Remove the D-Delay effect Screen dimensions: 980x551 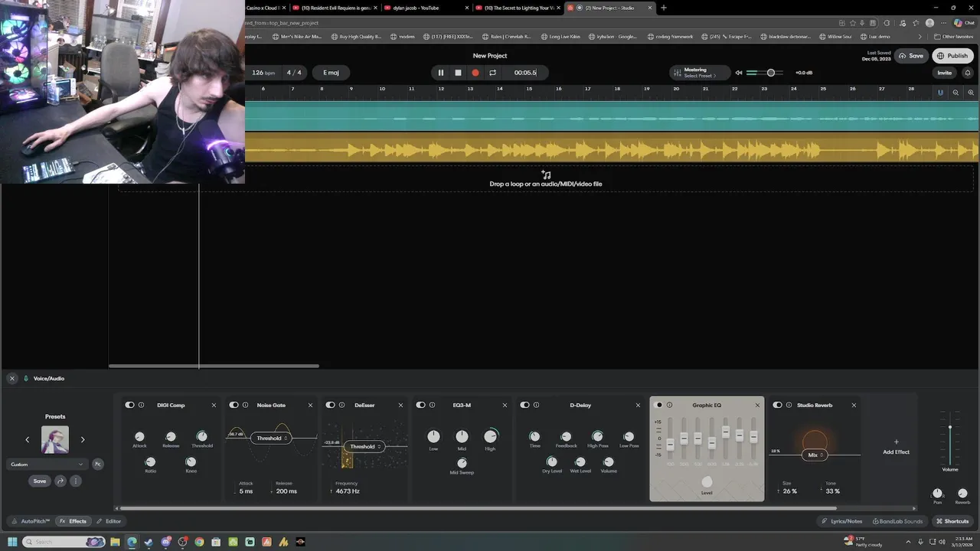pyautogui.click(x=638, y=405)
